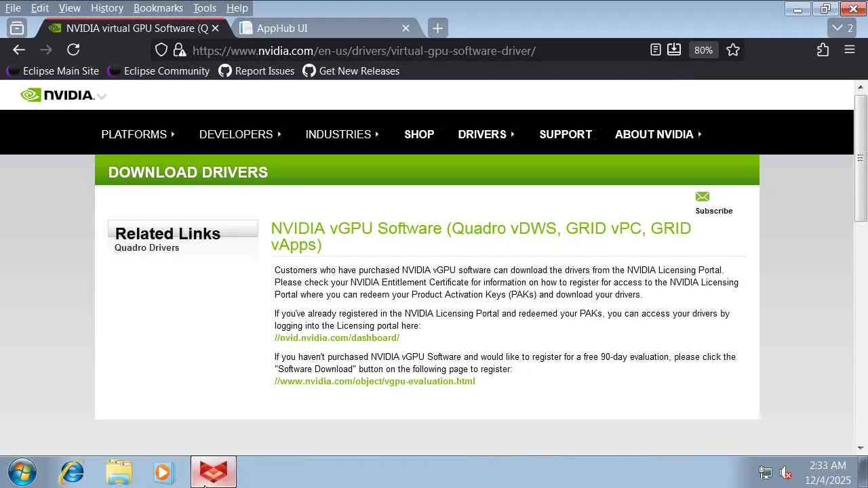This screenshot has height=488, width=868.
Task: Open Eclipse Main Site bookmark
Action: pyautogui.click(x=53, y=70)
